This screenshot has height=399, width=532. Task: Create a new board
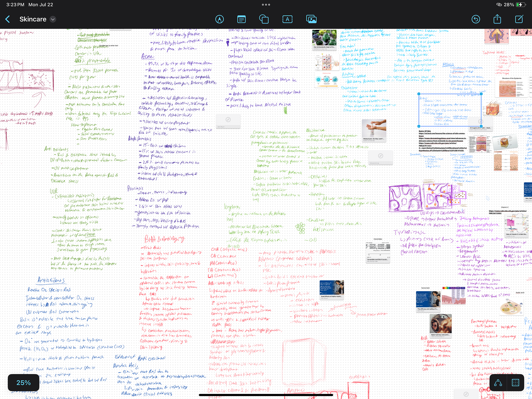[x=519, y=19]
